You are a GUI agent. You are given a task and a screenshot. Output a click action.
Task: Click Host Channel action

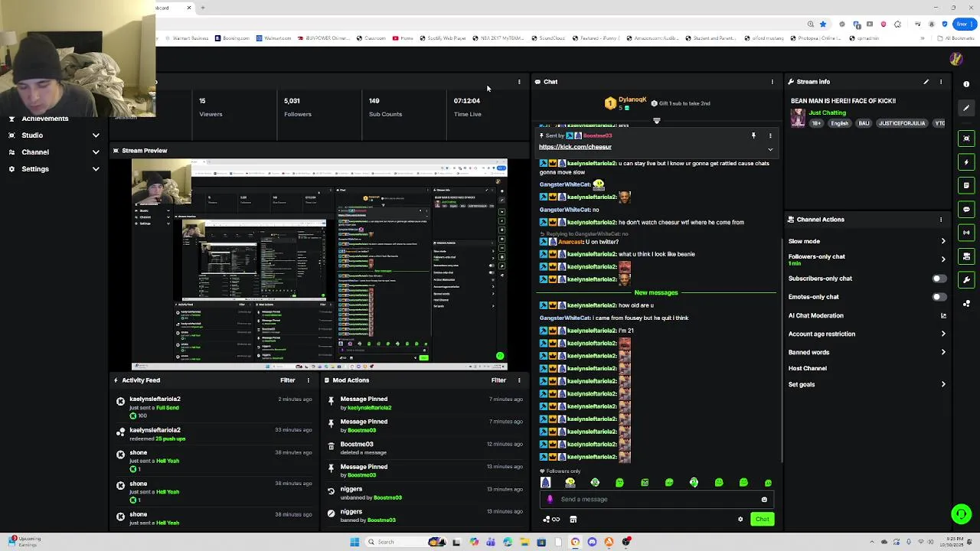click(808, 368)
